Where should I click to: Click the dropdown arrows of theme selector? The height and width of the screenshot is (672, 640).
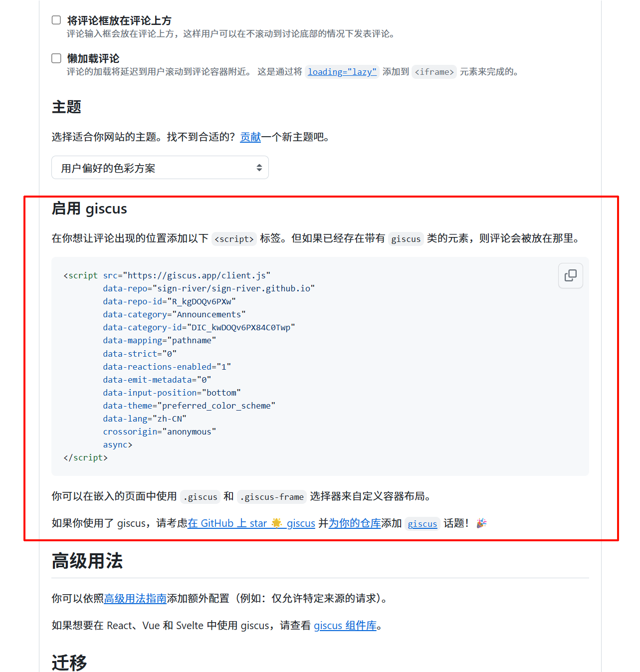[x=259, y=168]
